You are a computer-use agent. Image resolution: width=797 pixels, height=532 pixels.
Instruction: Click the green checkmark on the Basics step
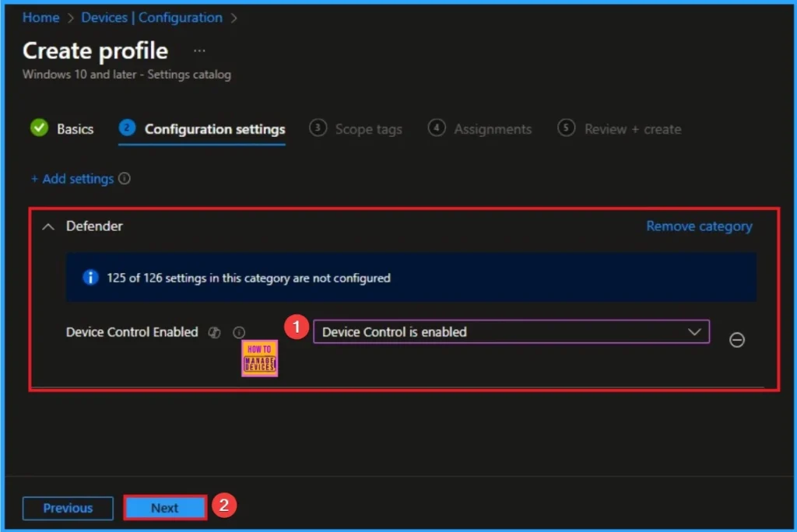click(x=40, y=128)
